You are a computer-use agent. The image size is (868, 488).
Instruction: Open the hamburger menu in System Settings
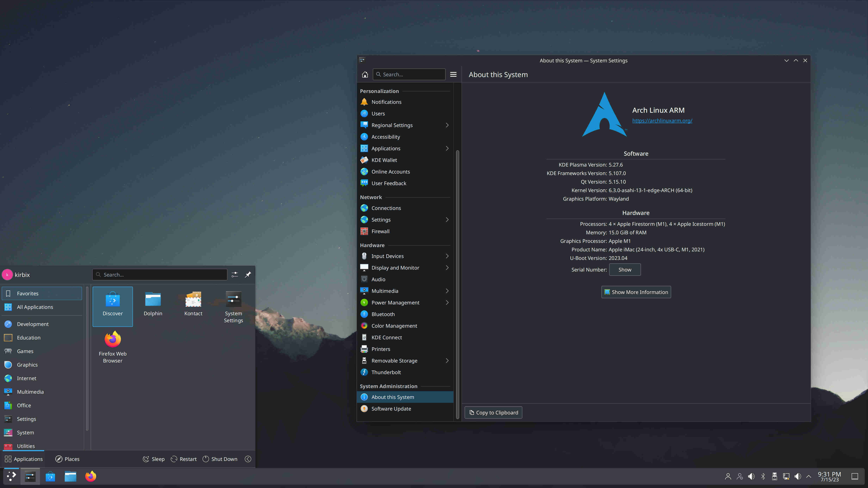[453, 74]
